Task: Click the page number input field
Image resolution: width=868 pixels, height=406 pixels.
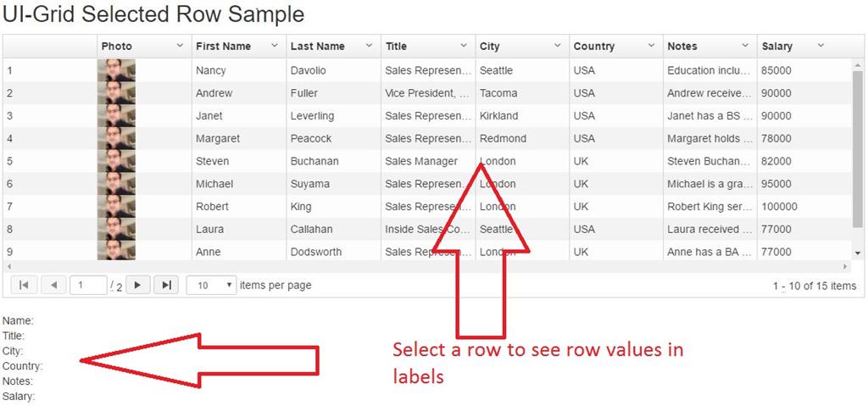Action: pyautogui.click(x=87, y=286)
